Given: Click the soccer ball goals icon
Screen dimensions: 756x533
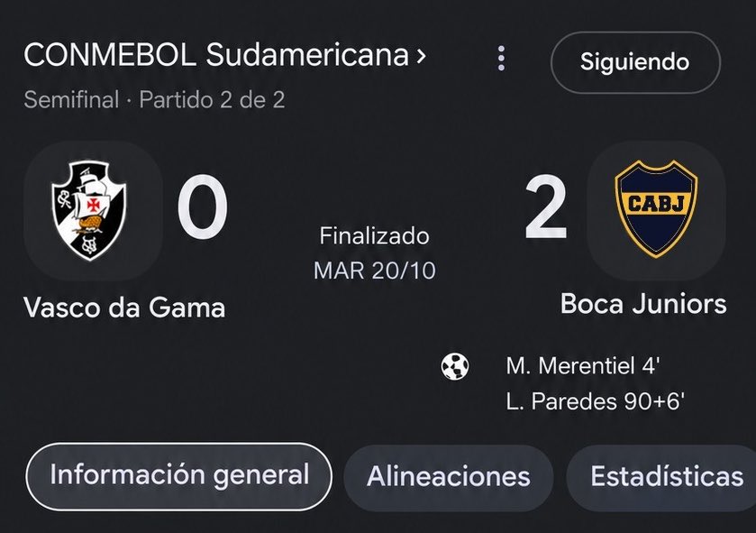Looking at the screenshot, I should [x=455, y=367].
